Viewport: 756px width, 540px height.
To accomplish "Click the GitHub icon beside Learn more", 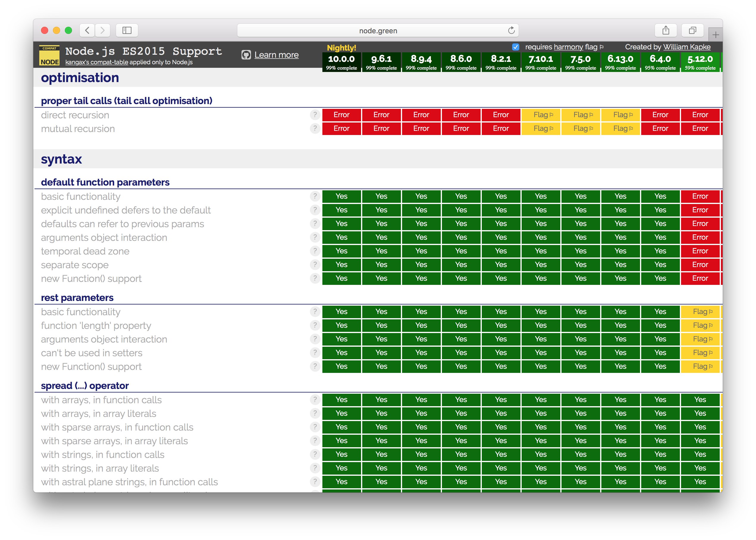I will click(x=246, y=55).
